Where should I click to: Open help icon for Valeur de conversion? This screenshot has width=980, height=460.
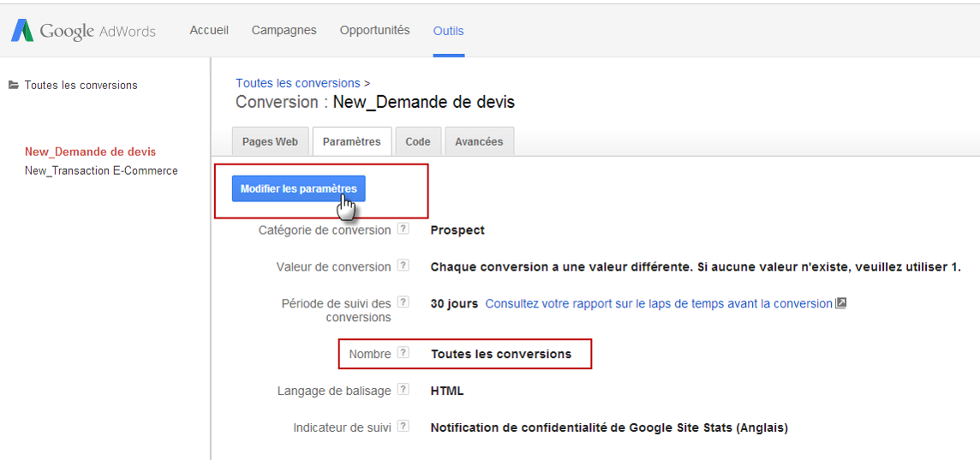click(403, 266)
